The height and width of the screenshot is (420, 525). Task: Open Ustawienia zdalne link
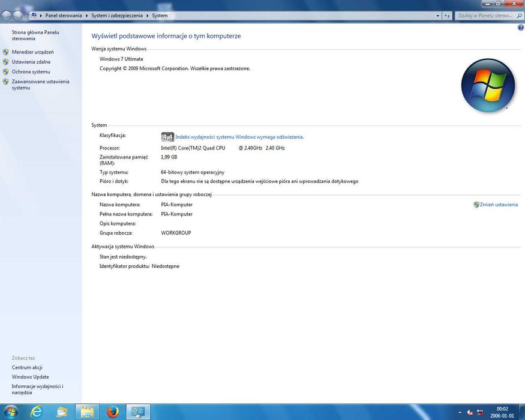coord(31,62)
